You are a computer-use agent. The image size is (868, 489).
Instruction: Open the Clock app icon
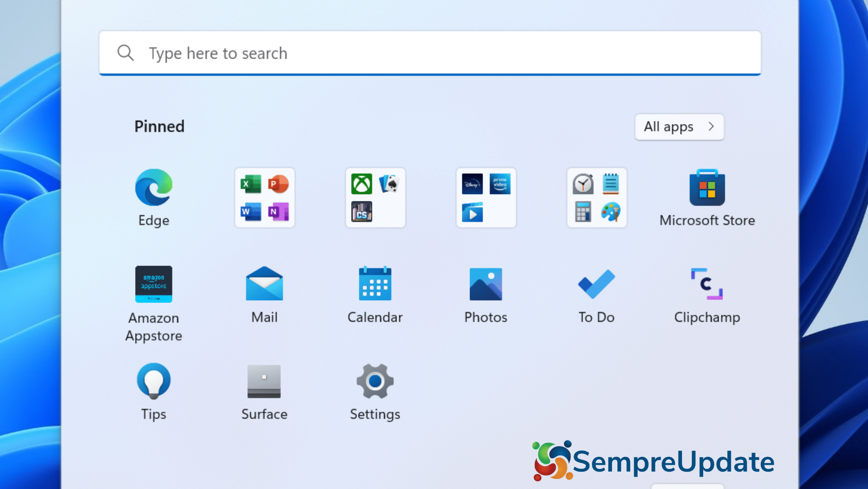[583, 184]
